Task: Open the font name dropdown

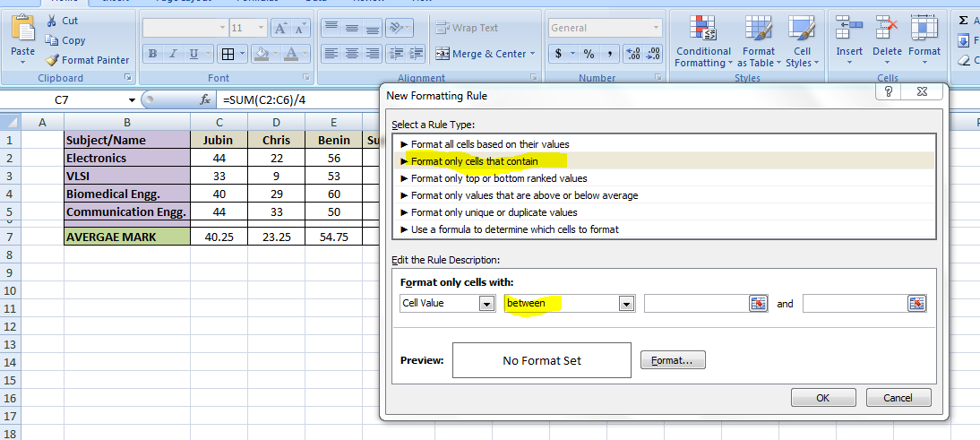Action: [222, 28]
